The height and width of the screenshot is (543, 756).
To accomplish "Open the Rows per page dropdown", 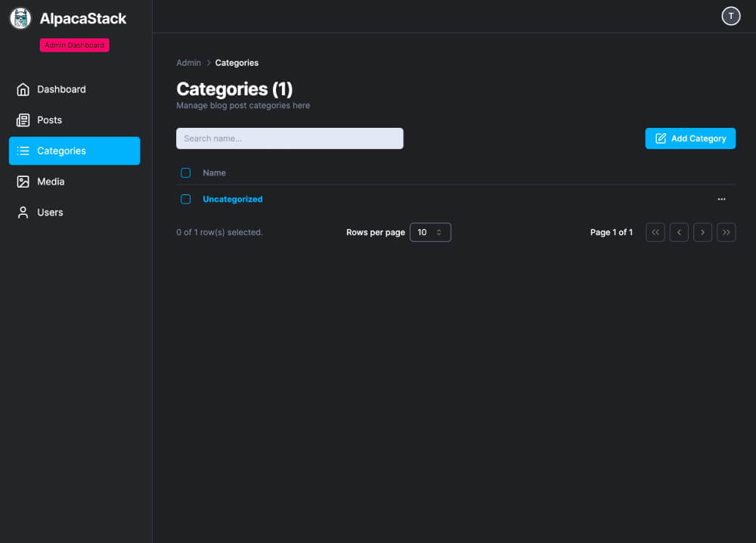I will tap(430, 232).
